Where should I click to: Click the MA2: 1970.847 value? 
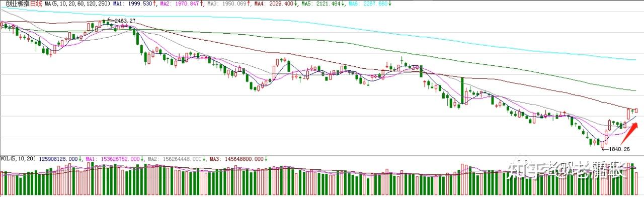(x=180, y=4)
